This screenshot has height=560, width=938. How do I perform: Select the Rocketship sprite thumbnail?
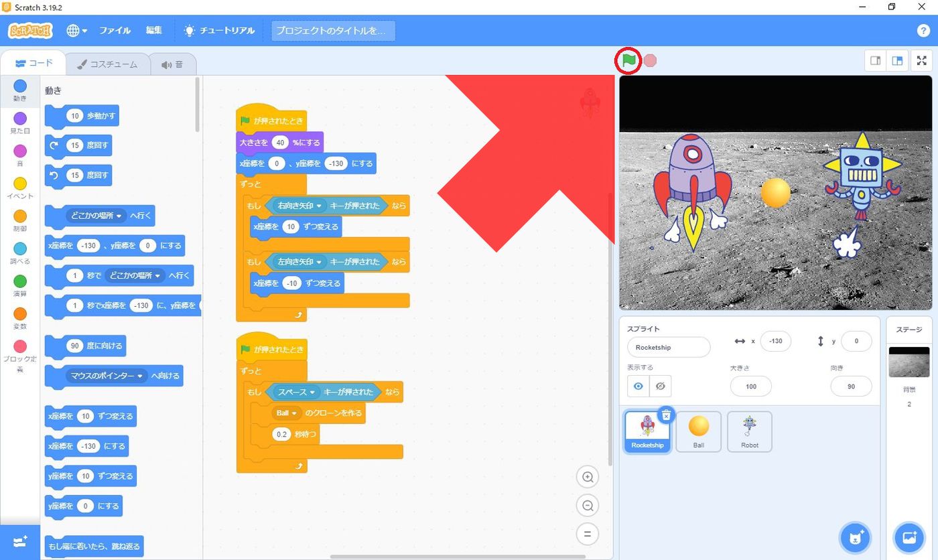click(647, 431)
